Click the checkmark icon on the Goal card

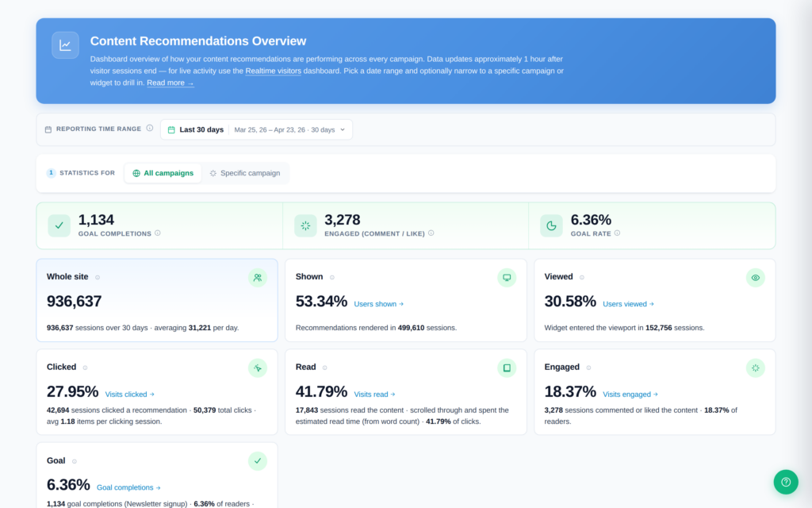258,461
